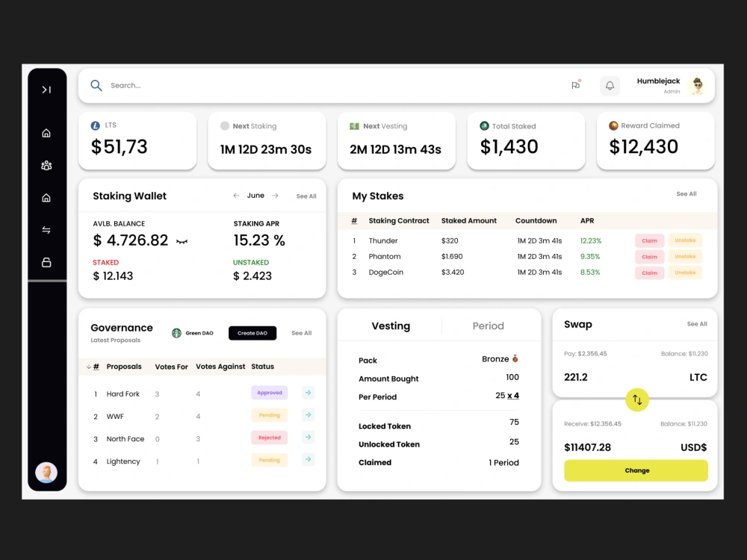Select LTC currency label
The width and height of the screenshot is (747, 560).
coord(698,377)
